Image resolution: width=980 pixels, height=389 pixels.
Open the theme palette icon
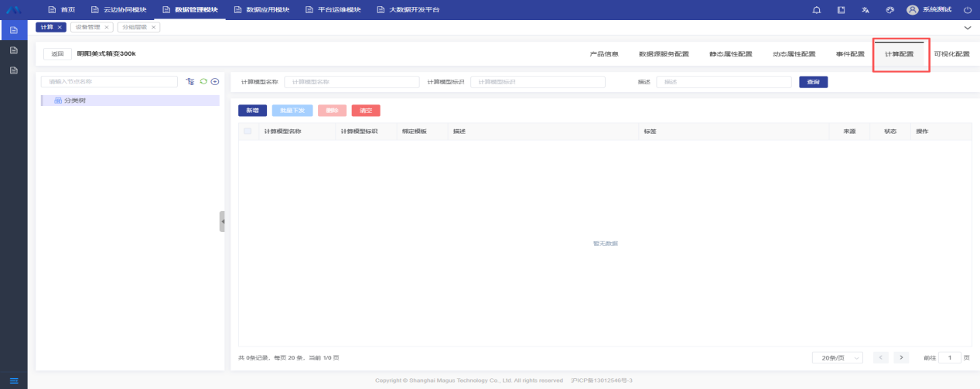point(890,10)
